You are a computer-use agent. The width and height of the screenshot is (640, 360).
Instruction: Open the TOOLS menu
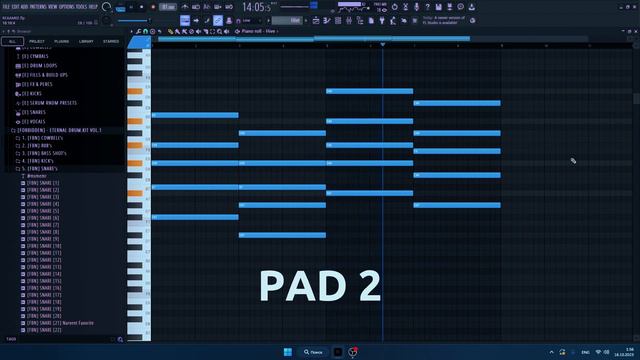tap(82, 7)
